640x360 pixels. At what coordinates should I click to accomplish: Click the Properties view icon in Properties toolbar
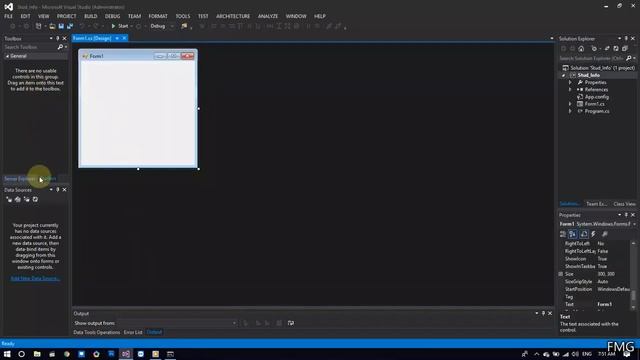point(584,234)
